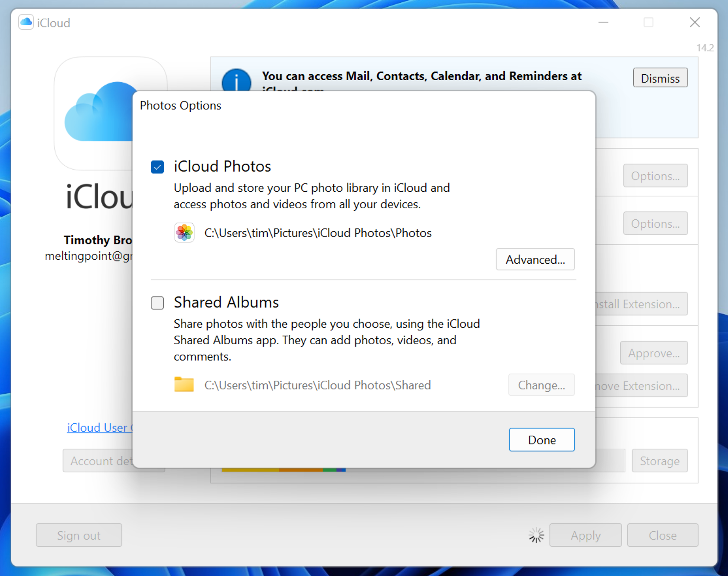This screenshot has width=728, height=576.
Task: Click the Approve button
Action: pos(654,353)
